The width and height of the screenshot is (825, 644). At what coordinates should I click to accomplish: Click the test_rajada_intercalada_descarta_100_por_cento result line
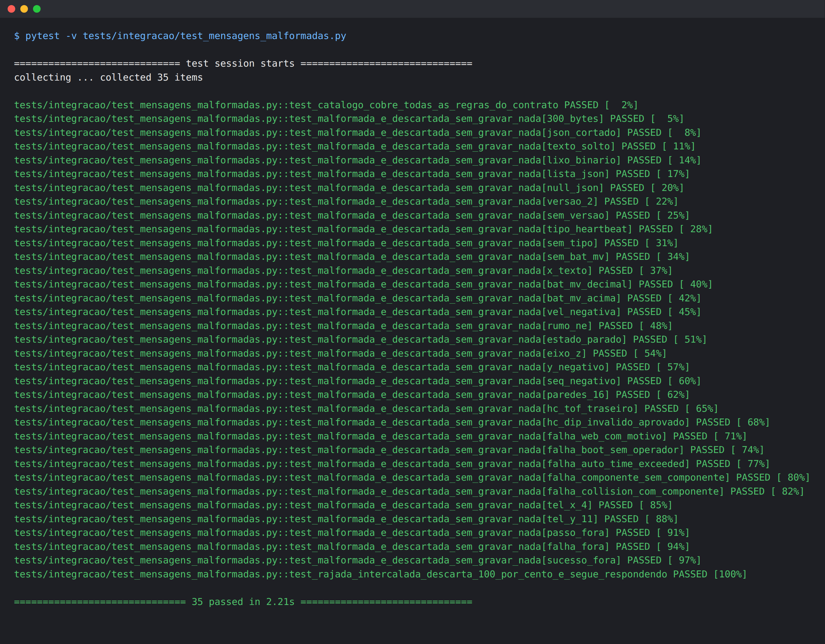click(381, 574)
